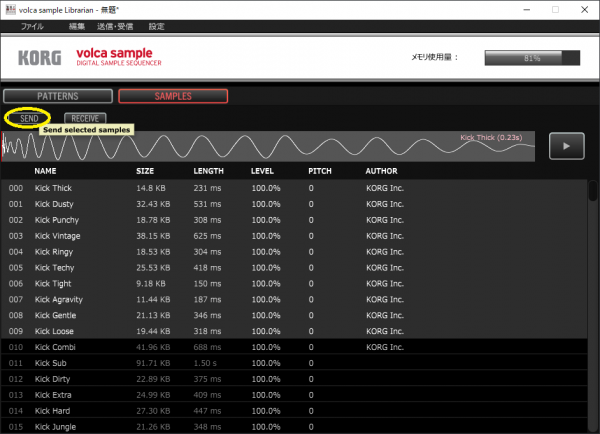
Task: Click the AUTHOR column header
Action: [x=382, y=171]
